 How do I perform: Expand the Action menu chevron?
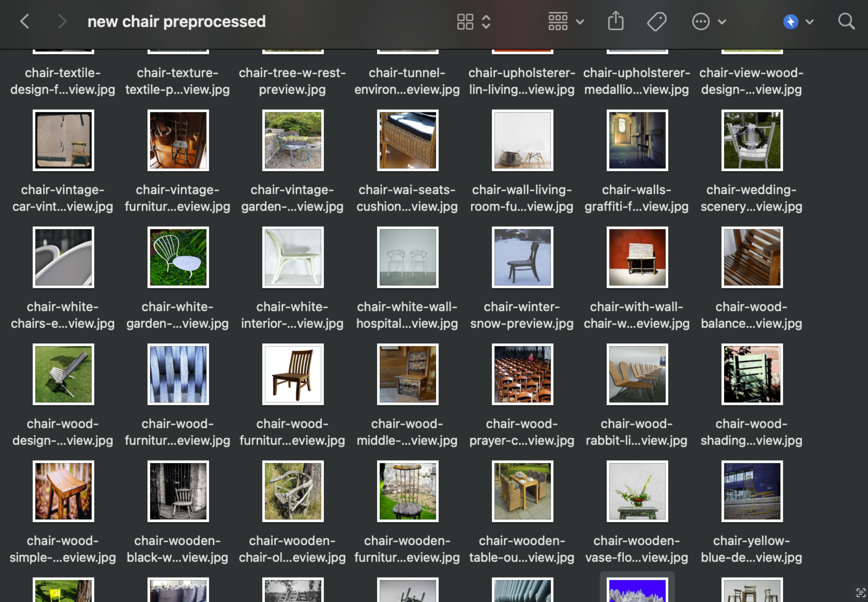[x=722, y=21]
